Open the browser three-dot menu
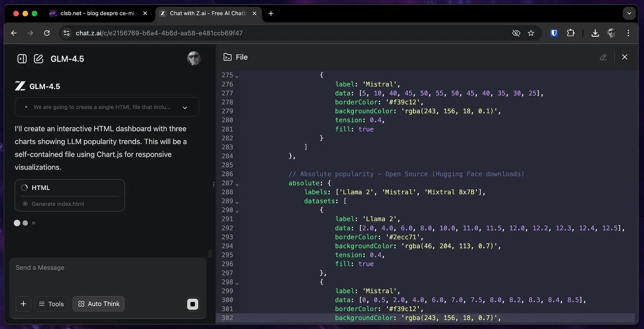This screenshot has width=644, height=329. point(628,33)
